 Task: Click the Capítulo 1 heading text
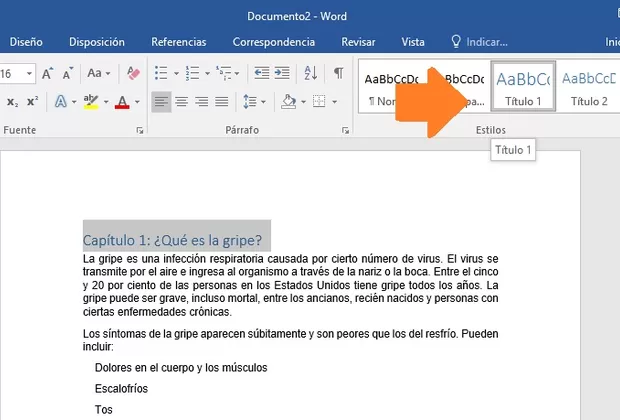click(x=172, y=240)
